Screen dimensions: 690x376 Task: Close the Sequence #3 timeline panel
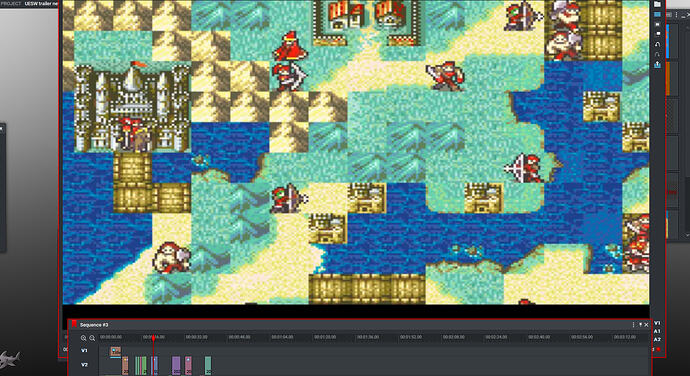(646, 324)
